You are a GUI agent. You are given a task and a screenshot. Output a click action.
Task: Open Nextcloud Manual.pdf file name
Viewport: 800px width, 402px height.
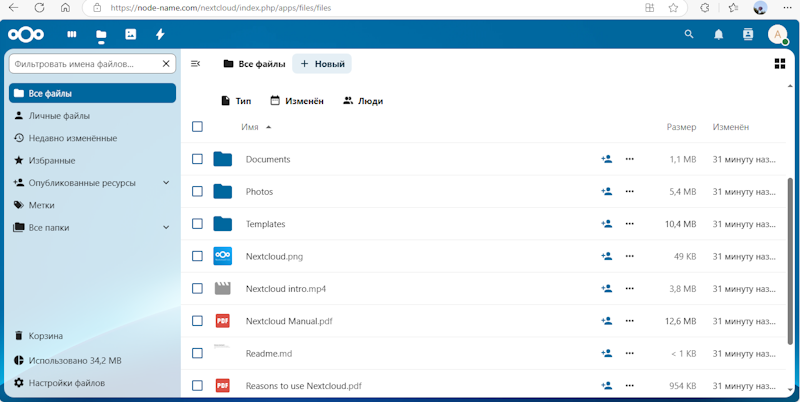point(289,321)
